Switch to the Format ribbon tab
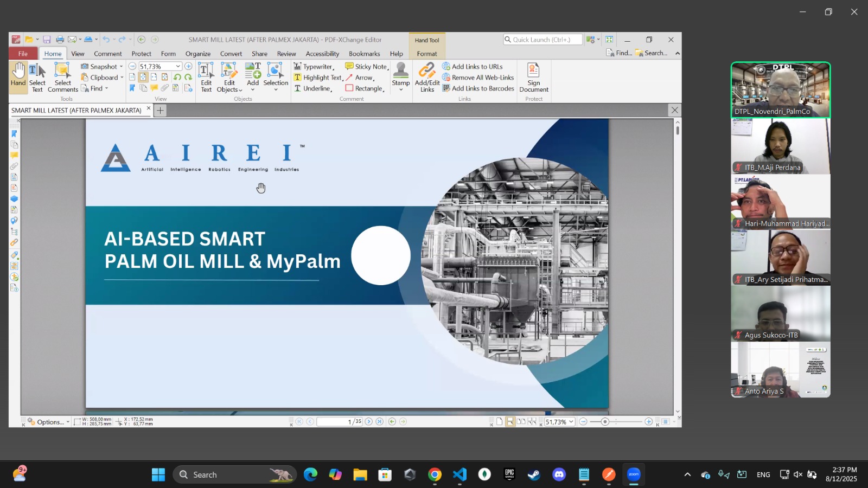 click(x=427, y=54)
